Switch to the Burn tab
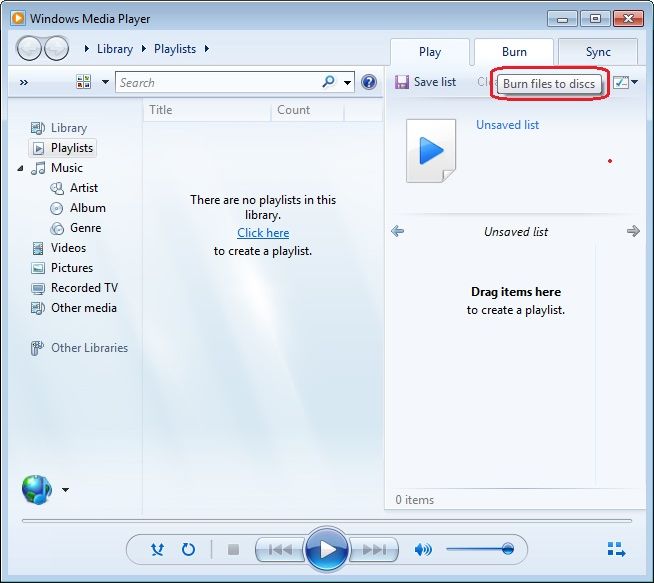 [x=514, y=52]
